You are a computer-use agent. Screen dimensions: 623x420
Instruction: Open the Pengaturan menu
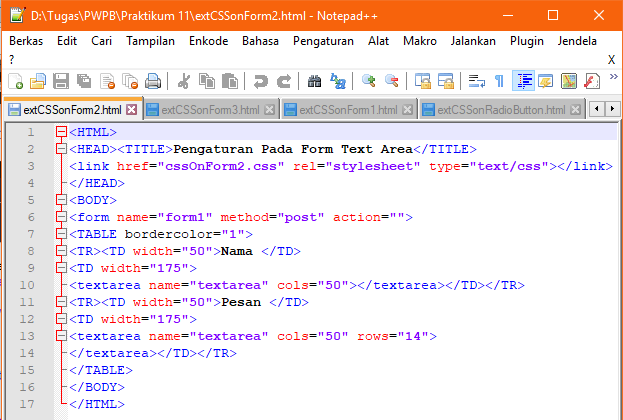(323, 41)
